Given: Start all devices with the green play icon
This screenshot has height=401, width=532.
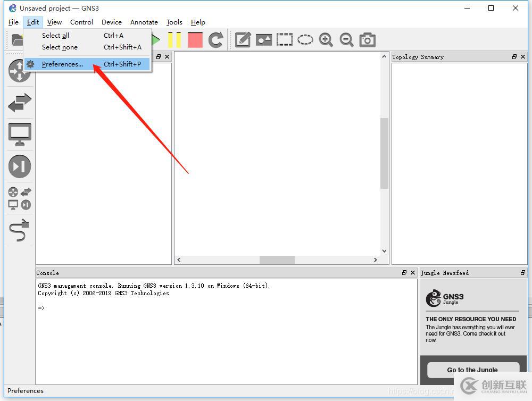Looking at the screenshot, I should 155,40.
